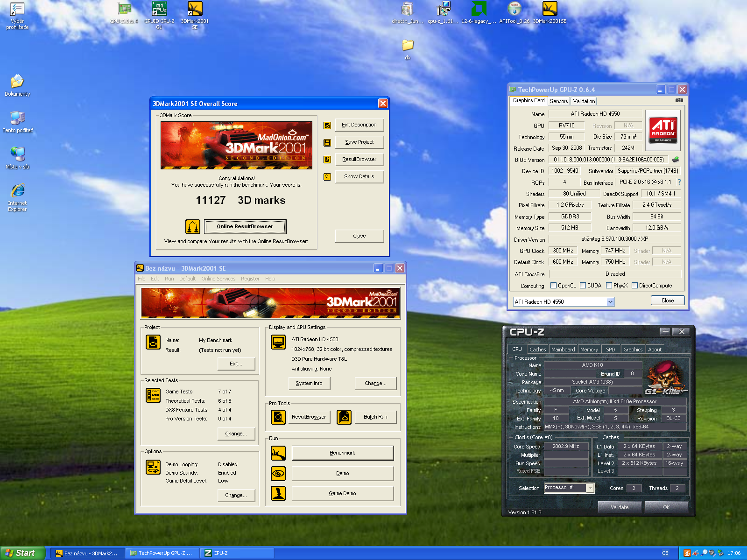Click Change under Selected Tests
This screenshot has height=560, width=747.
pyautogui.click(x=236, y=434)
